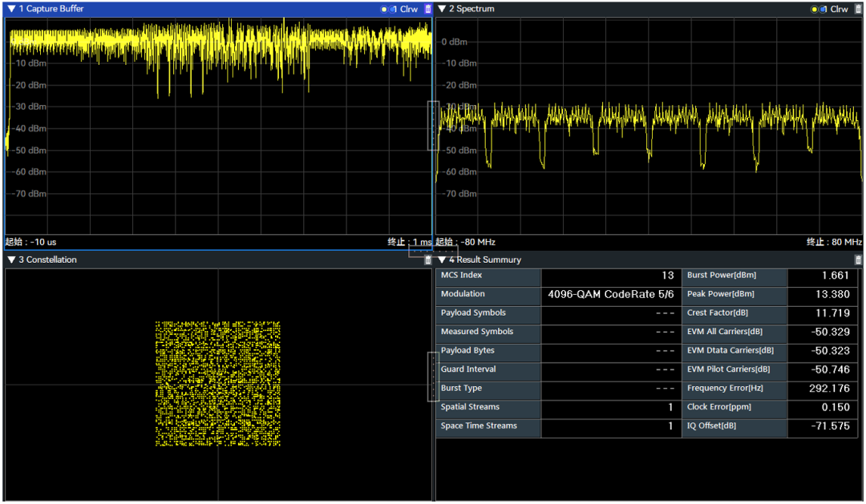The height and width of the screenshot is (504, 866).
Task: Click the Clrw trace mode in Capture Buffer
Action: pyautogui.click(x=408, y=9)
